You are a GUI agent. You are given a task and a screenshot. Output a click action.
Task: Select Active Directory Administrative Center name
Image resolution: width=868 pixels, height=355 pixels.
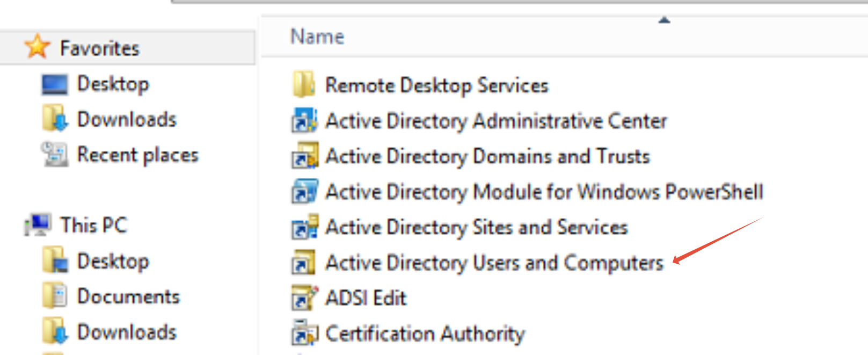coord(496,121)
